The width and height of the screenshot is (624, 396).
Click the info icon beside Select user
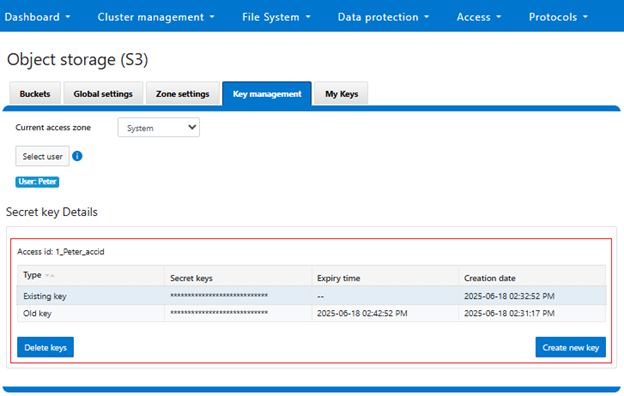tap(77, 156)
